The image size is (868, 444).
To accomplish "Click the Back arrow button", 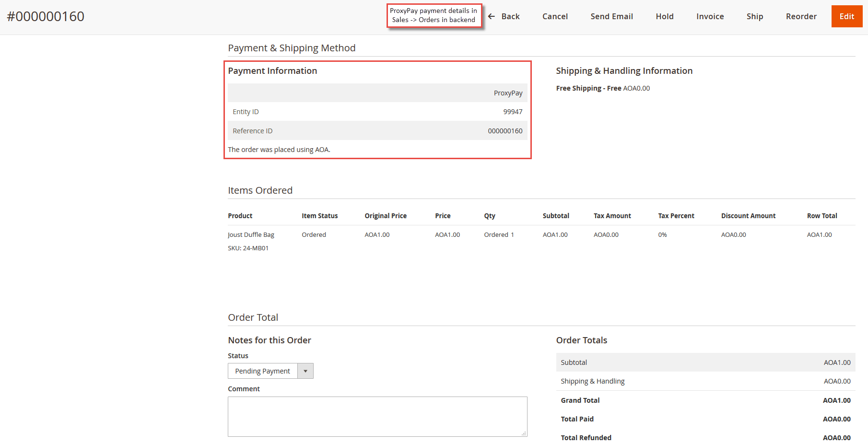I will (x=504, y=16).
